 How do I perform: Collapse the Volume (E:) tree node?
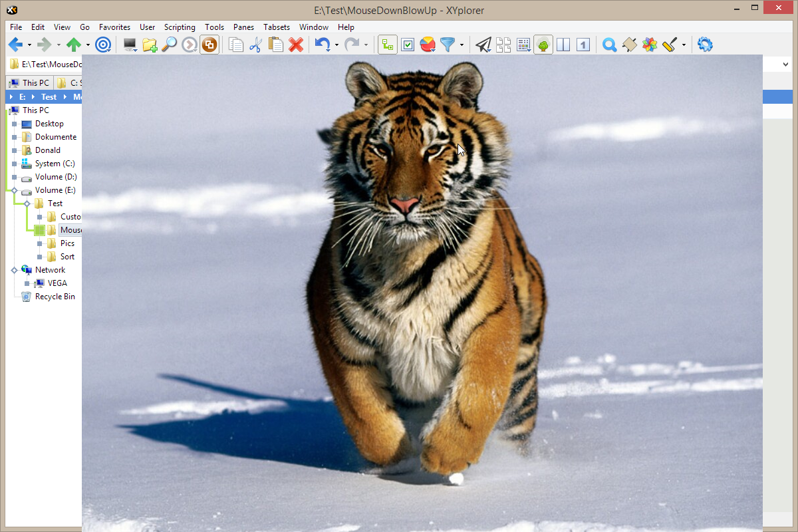pyautogui.click(x=14, y=190)
